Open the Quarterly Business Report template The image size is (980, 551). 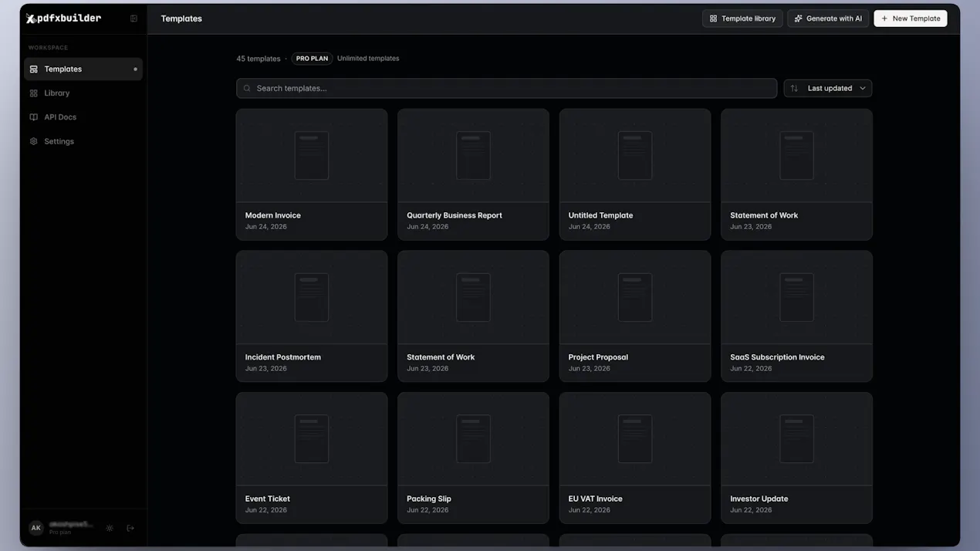point(473,174)
